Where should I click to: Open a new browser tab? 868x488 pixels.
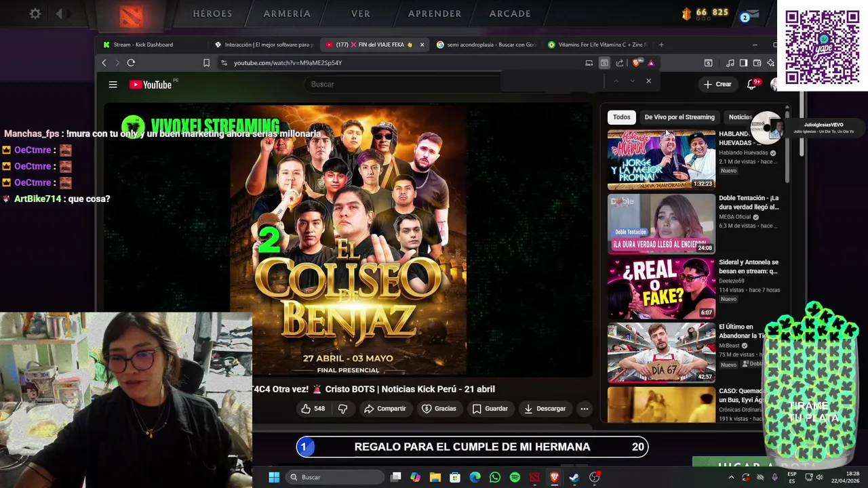coord(661,45)
